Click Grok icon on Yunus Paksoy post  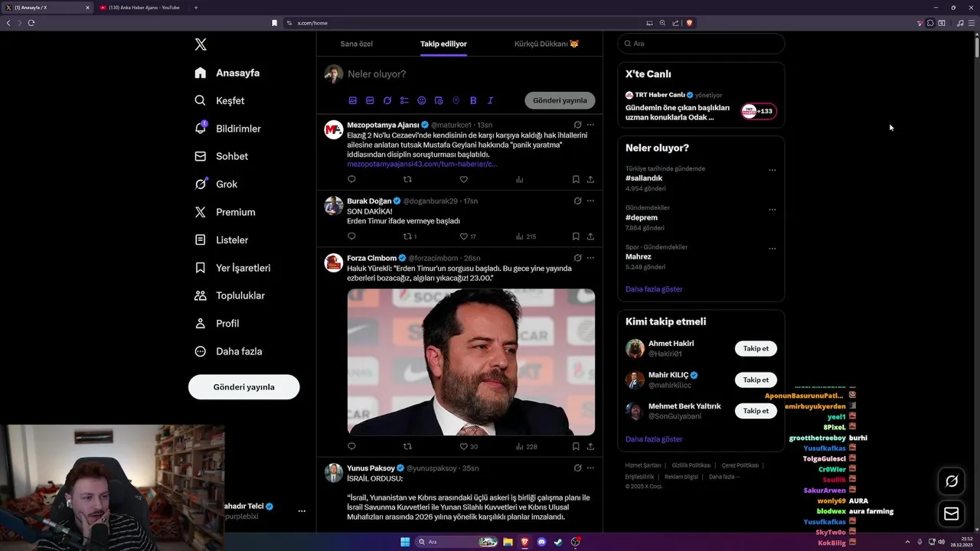pyautogui.click(x=577, y=468)
